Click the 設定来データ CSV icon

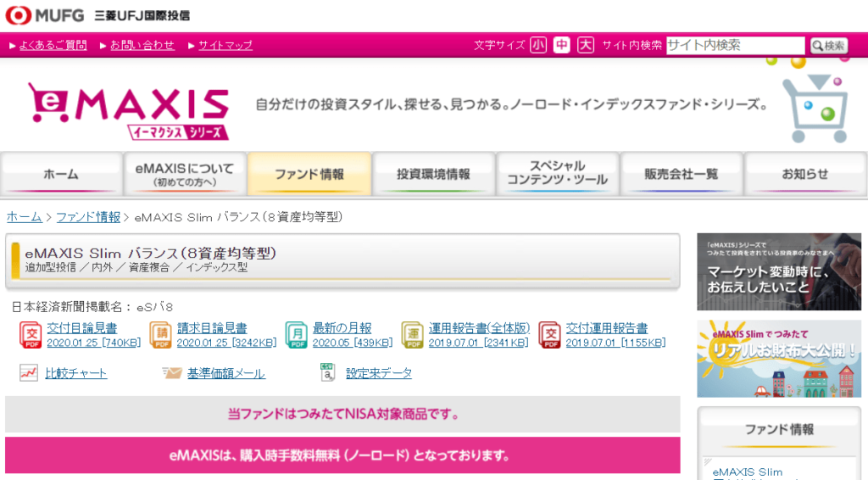tap(329, 372)
